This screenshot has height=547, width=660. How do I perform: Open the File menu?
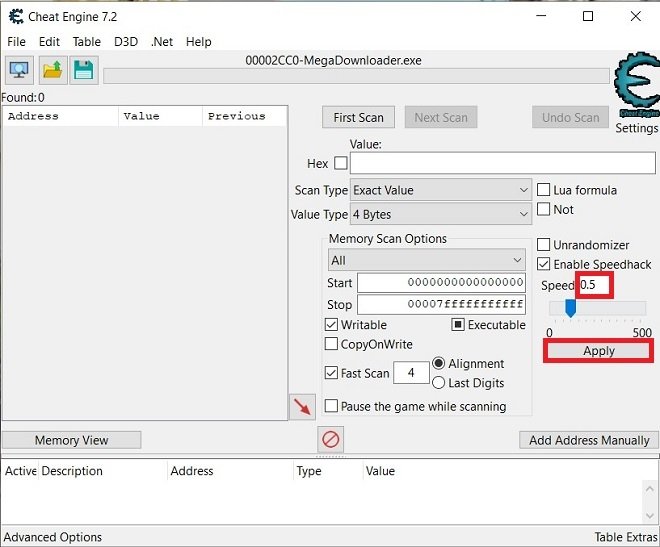pos(16,42)
